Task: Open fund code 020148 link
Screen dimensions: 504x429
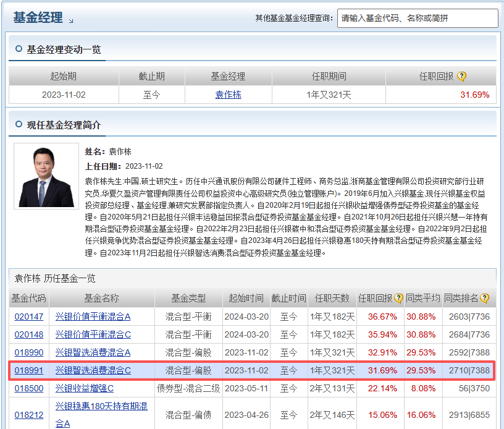Action: [x=29, y=335]
